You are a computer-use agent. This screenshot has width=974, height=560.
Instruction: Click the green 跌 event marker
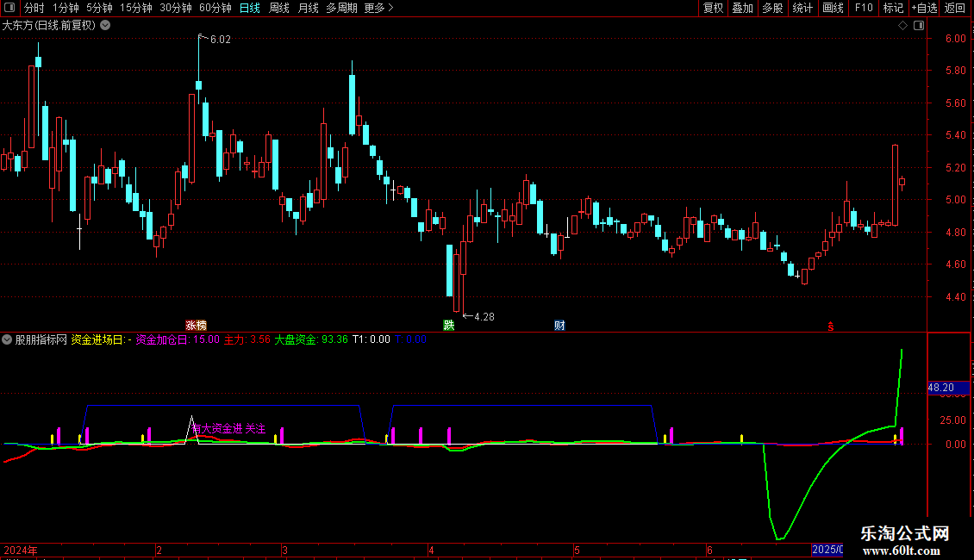point(448,326)
